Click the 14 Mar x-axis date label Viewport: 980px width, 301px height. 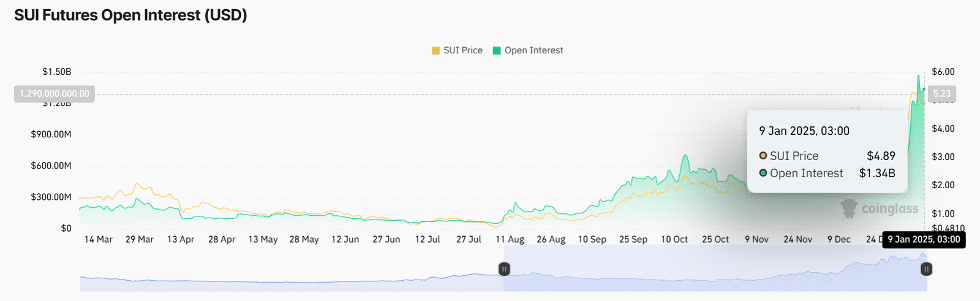[x=98, y=239]
